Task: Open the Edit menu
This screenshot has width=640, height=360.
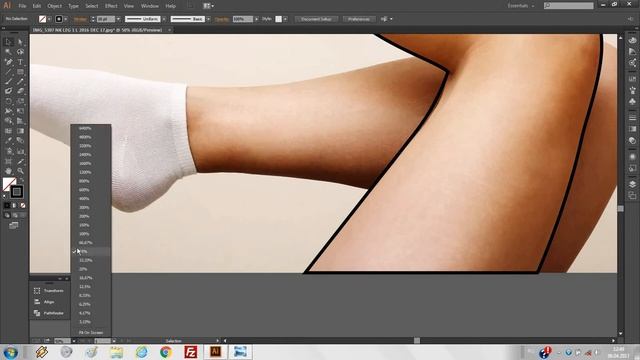Action: [x=37, y=6]
